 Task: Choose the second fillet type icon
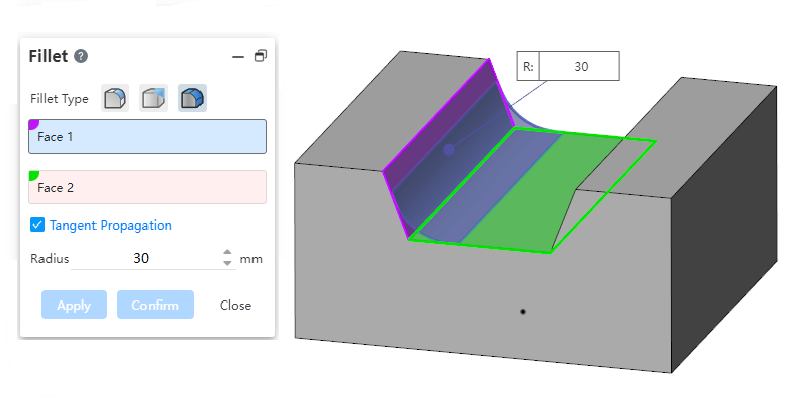(x=154, y=98)
